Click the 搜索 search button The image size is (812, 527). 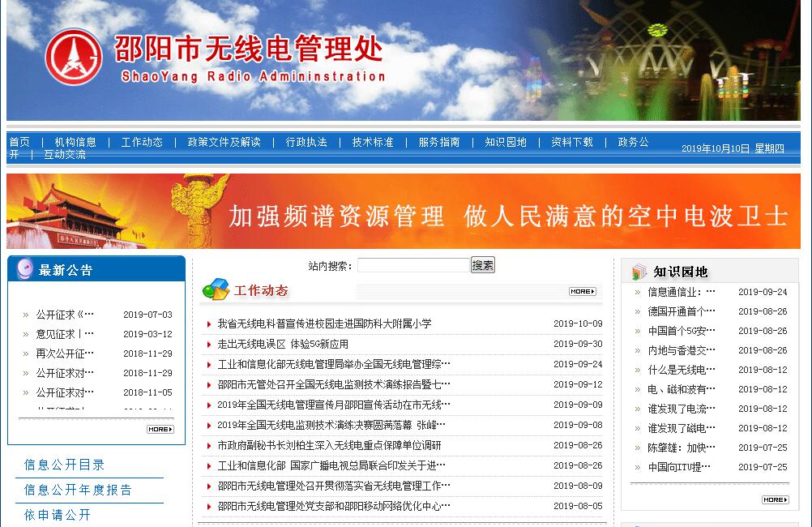[x=483, y=265]
